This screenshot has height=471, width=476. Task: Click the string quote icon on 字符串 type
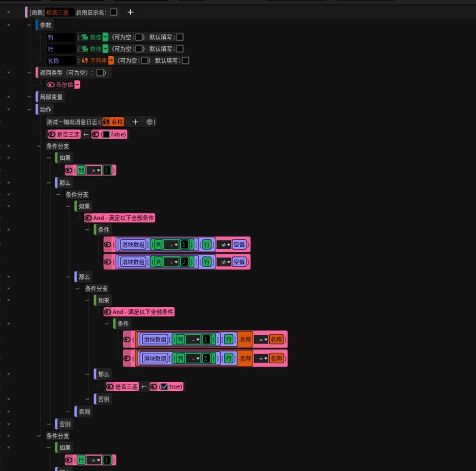coord(85,61)
